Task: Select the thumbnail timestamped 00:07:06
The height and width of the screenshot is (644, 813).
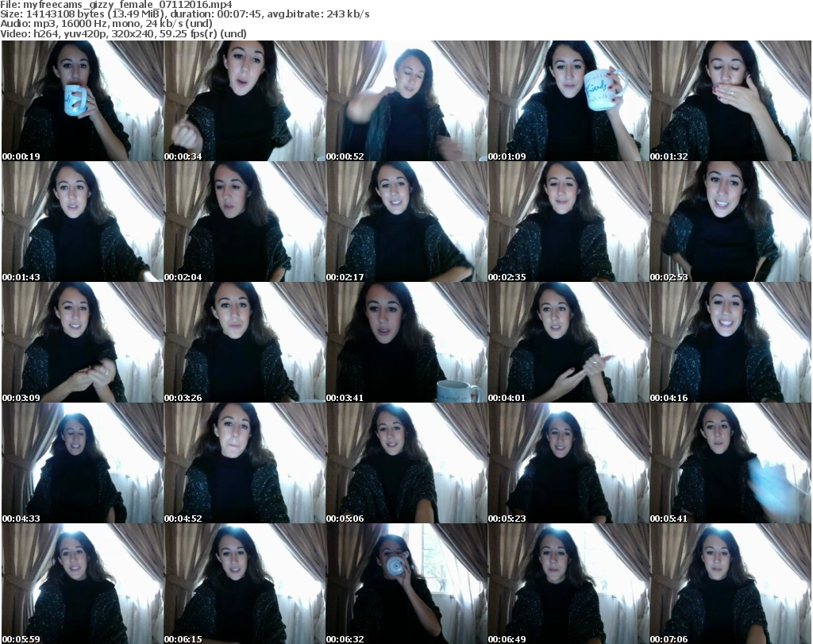Action: (730, 584)
